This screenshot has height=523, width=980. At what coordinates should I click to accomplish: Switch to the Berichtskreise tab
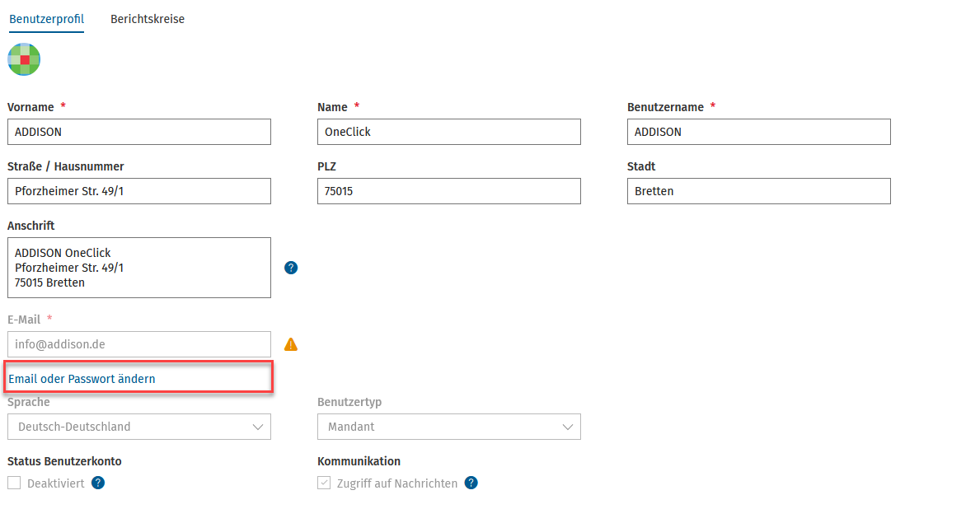pos(148,20)
